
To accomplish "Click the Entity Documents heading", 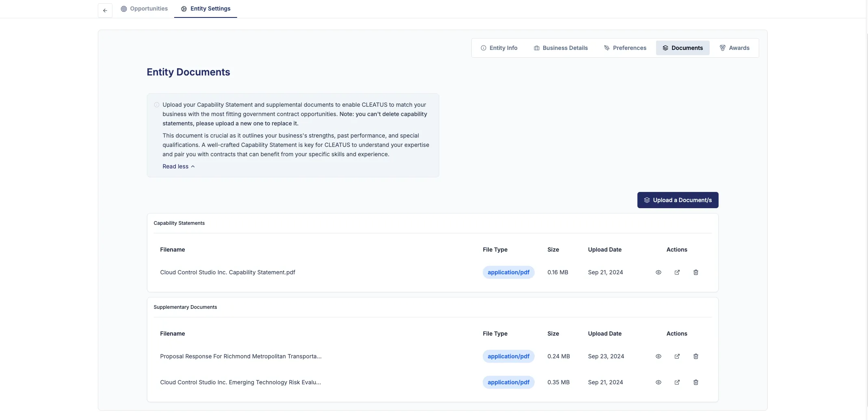I will [188, 72].
